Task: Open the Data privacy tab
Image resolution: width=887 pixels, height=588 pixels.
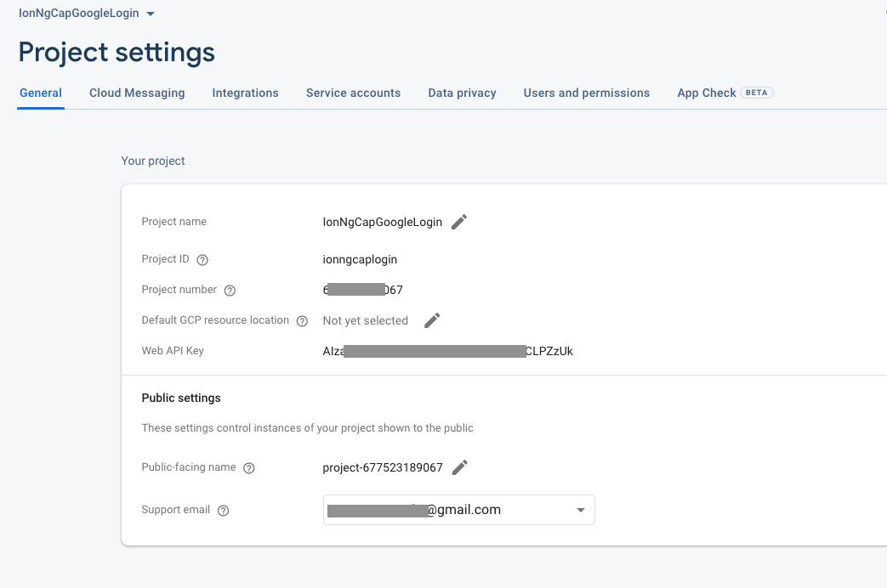Action: [x=462, y=93]
